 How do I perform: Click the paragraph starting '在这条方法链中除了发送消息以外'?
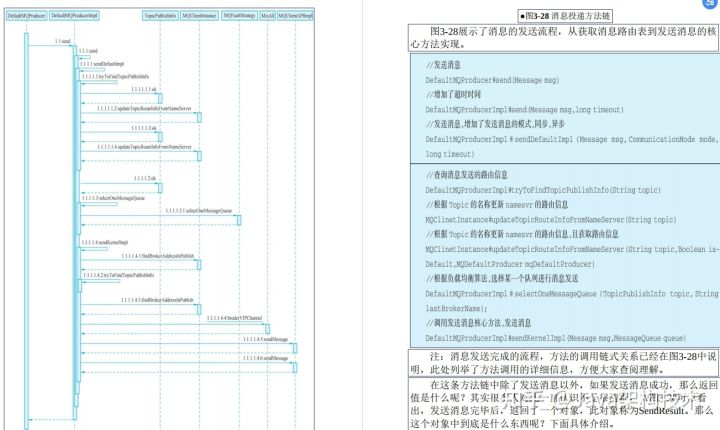pos(563,404)
